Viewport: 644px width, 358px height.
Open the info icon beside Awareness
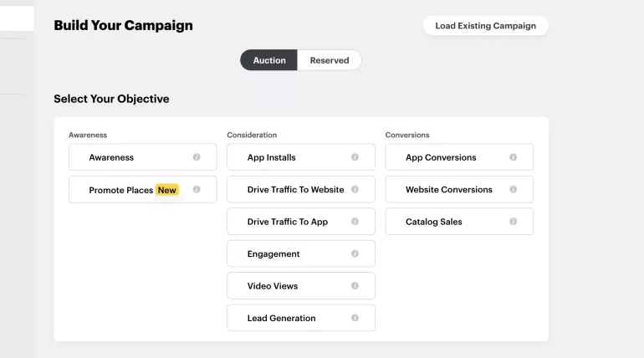coord(197,156)
